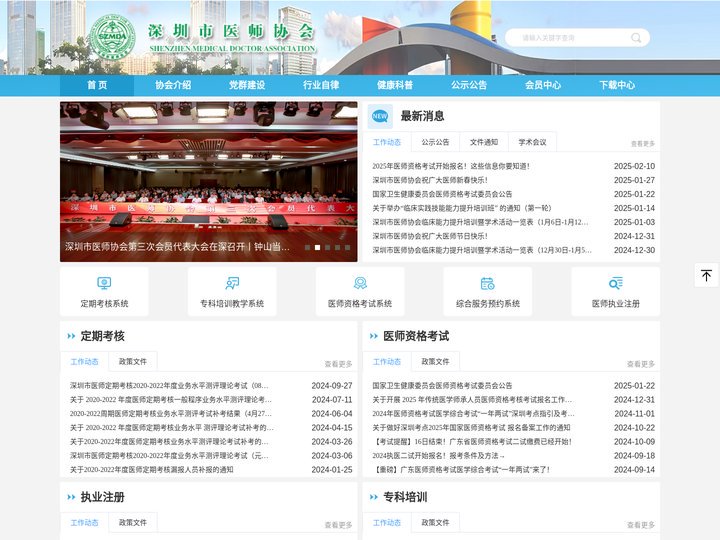Screen dimensions: 720x540
Task: Open 定期考核 item dated 2024-09-27
Action: pyautogui.click(x=169, y=386)
